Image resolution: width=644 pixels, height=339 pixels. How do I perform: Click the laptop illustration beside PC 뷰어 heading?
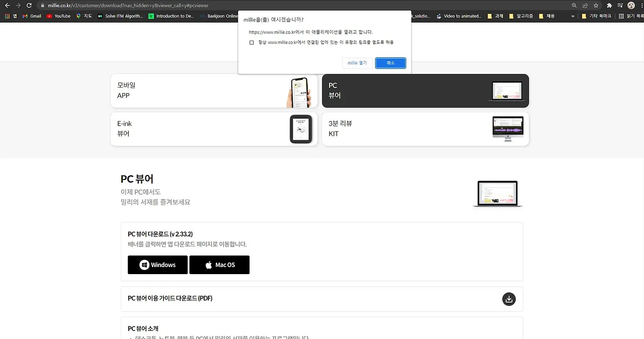pyautogui.click(x=498, y=194)
